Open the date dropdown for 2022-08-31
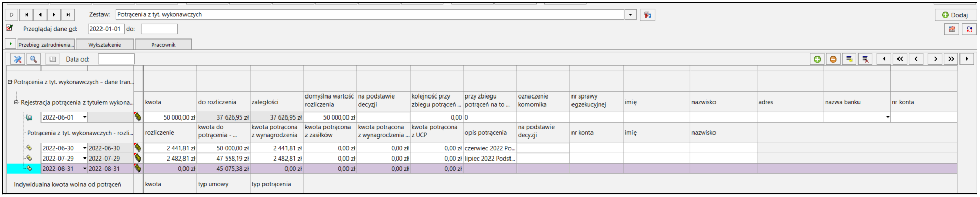 coord(85,169)
